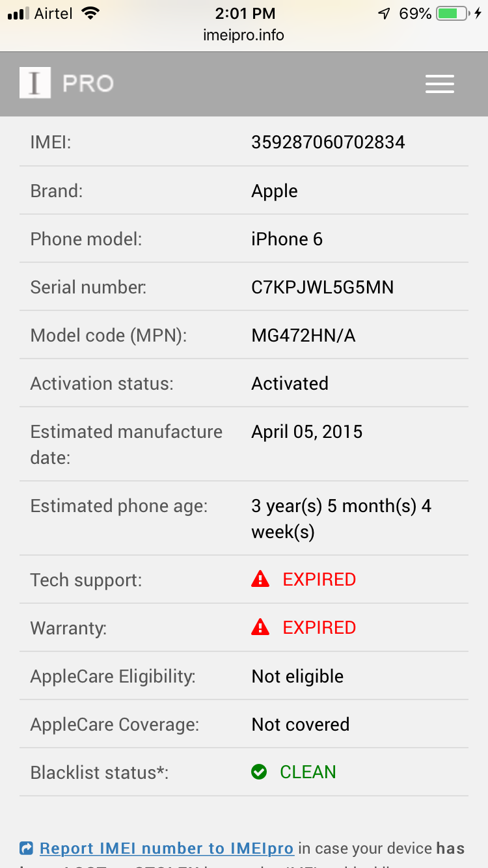Tap the 2:01 PM clock in status bar
This screenshot has width=488, height=868.
pyautogui.click(x=245, y=14)
